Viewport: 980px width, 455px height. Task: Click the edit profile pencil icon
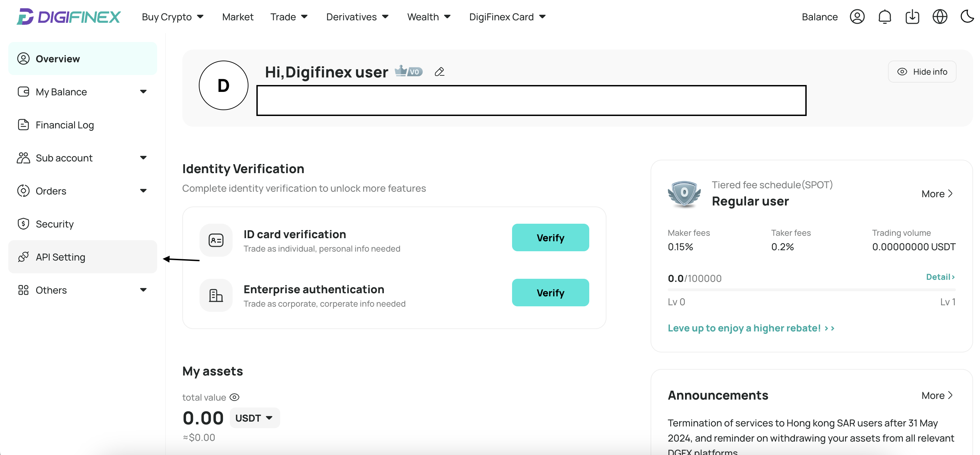pos(439,71)
